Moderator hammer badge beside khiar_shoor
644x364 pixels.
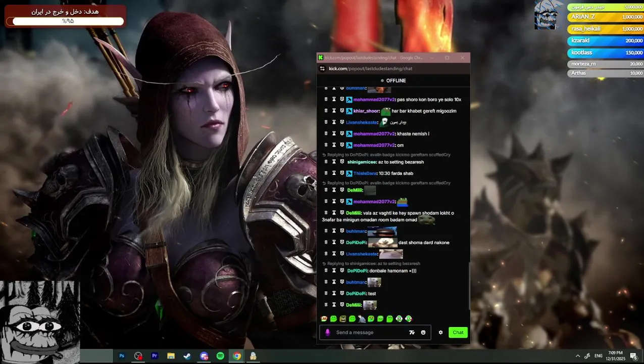point(349,111)
